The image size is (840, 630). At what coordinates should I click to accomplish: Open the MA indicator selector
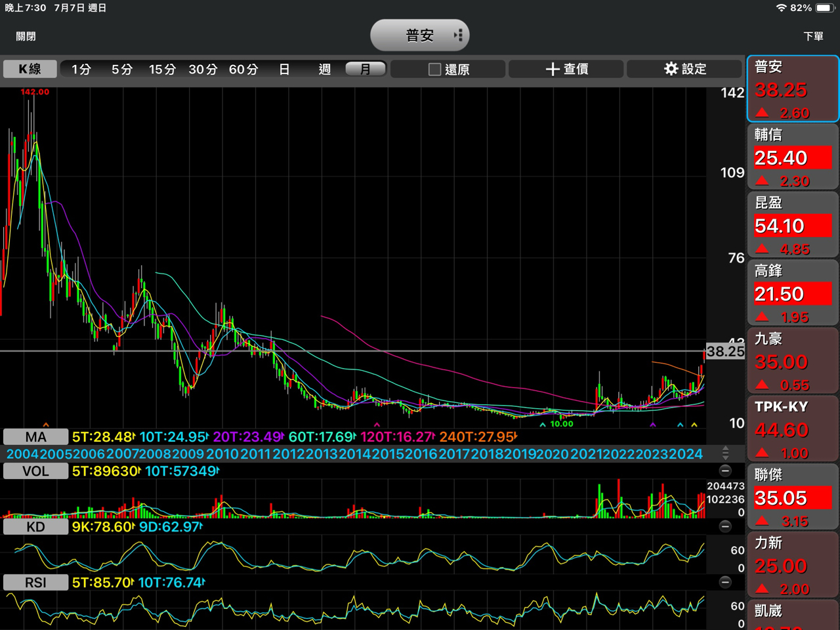point(35,437)
